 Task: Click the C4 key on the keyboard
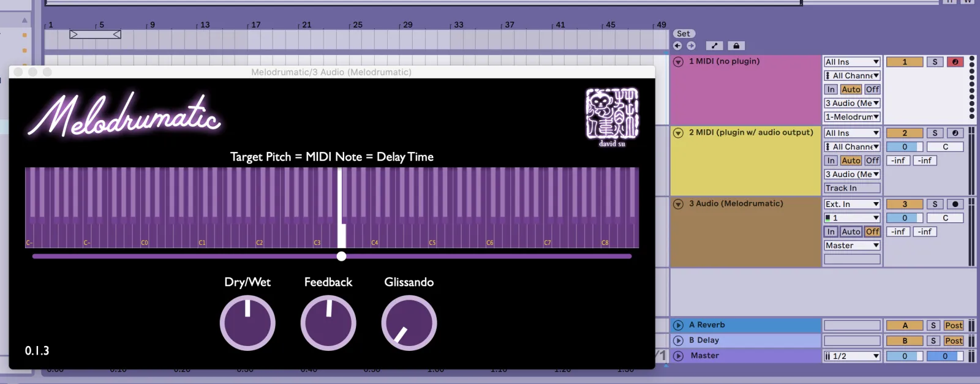tap(374, 236)
